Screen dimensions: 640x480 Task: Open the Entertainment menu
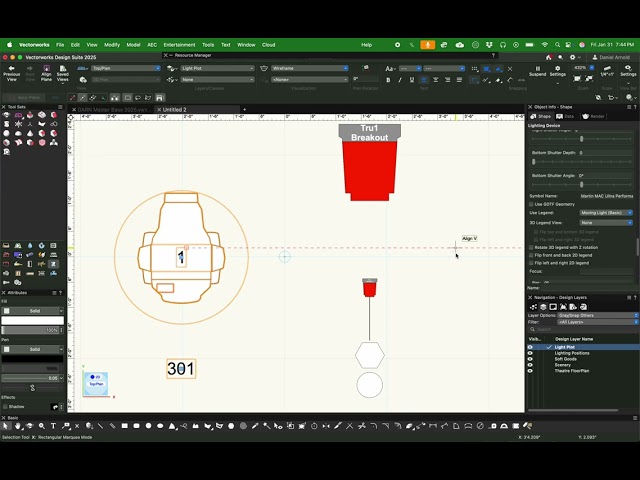179,45
